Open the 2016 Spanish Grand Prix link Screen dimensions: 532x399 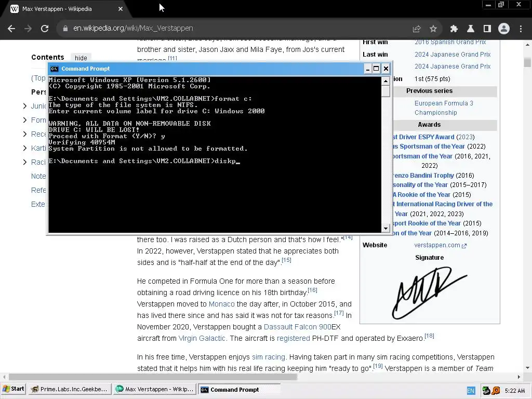tap(450, 42)
